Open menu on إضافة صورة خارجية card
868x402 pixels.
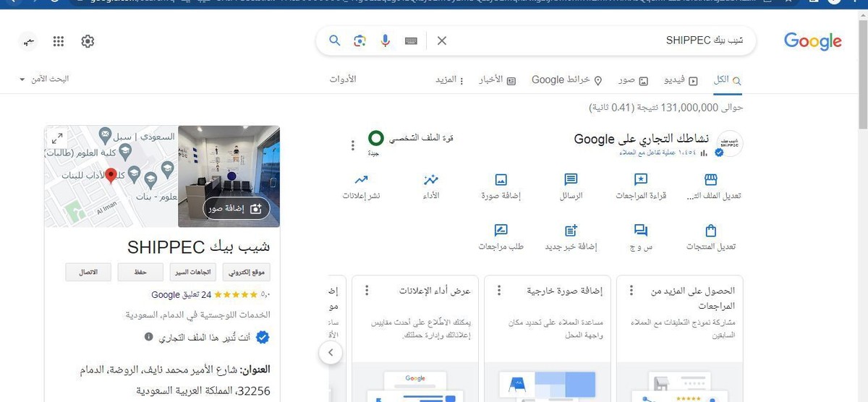pyautogui.click(x=499, y=291)
